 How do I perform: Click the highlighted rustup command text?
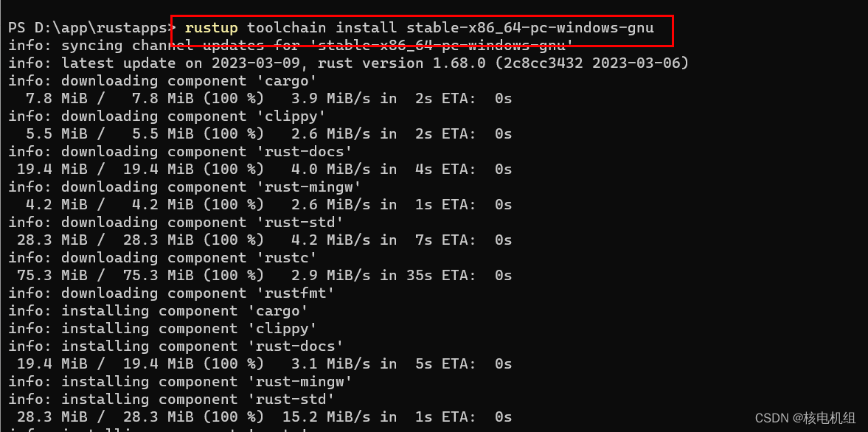click(x=419, y=28)
